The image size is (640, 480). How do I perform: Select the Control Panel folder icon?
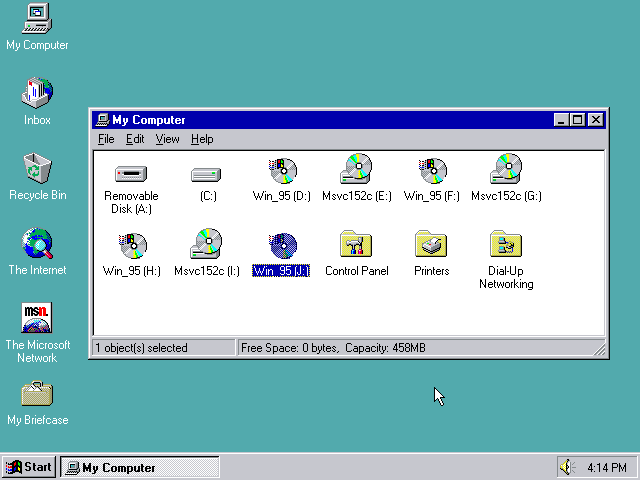[356, 244]
